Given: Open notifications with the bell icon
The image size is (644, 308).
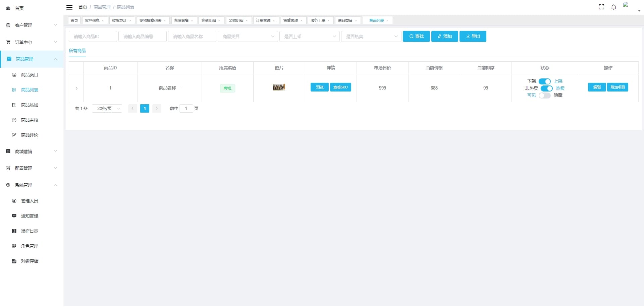Looking at the screenshot, I should 613,7.
